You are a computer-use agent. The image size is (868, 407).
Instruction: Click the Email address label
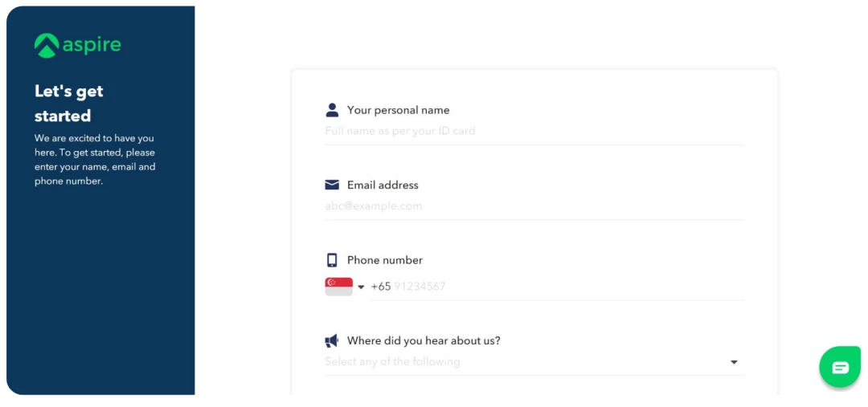383,185
